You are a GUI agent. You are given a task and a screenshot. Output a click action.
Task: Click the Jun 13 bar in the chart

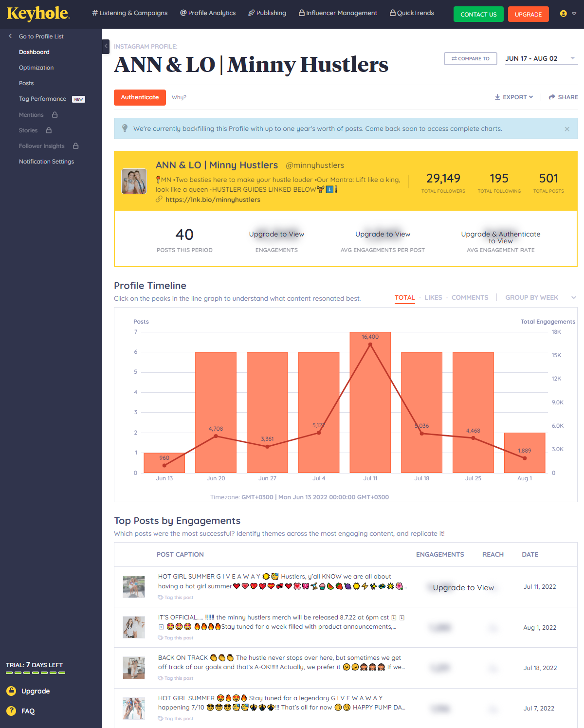164,463
